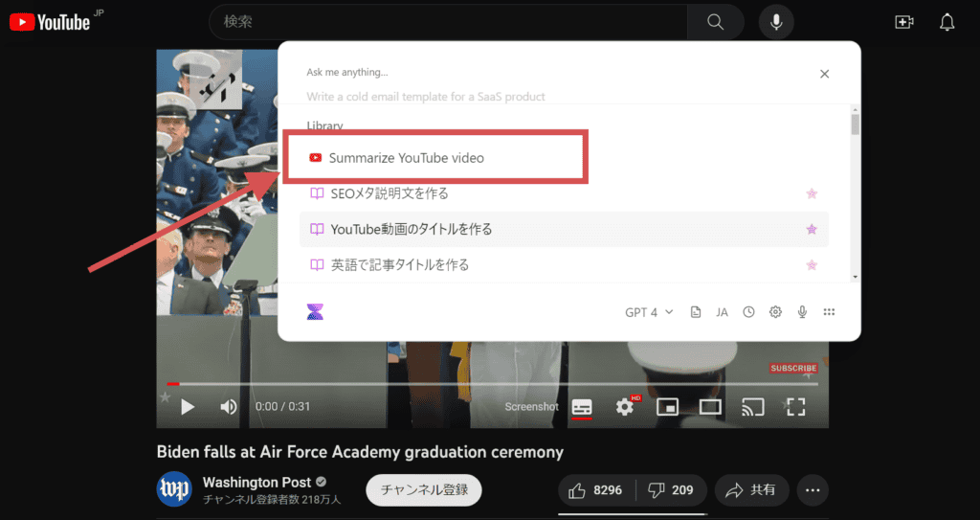The image size is (980, 520).
Task: Open the video player HD settings gear
Action: pos(625,407)
